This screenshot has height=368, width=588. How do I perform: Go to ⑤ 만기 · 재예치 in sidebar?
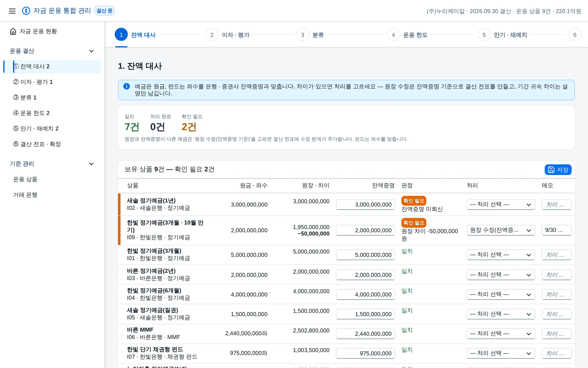[52, 129]
